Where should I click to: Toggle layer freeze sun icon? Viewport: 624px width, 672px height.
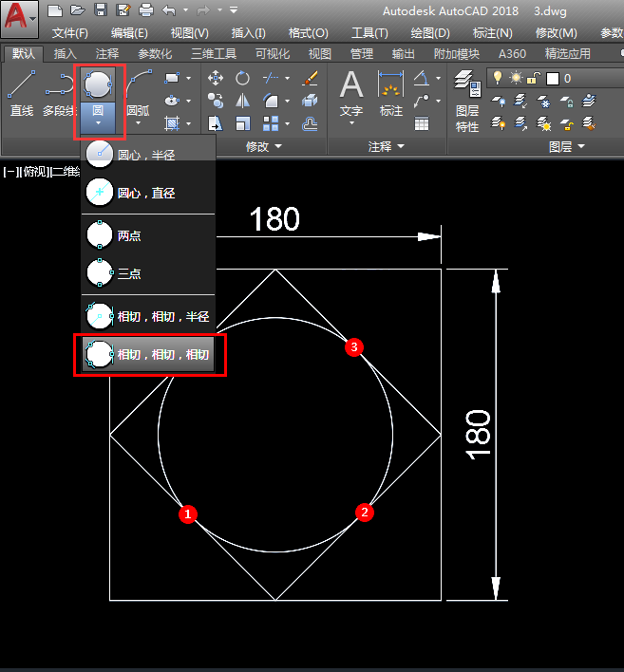tap(516, 78)
